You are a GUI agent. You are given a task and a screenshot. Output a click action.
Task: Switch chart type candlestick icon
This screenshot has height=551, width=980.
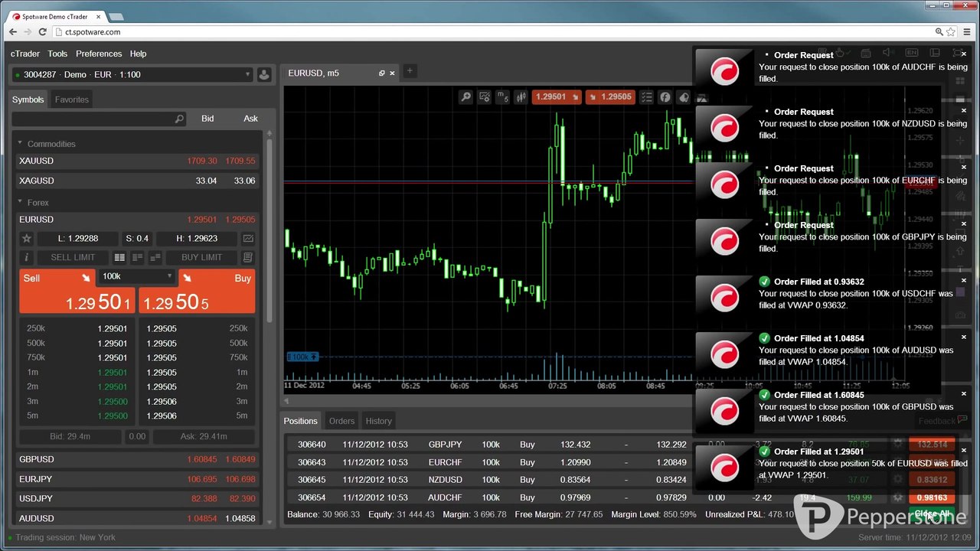(x=521, y=97)
